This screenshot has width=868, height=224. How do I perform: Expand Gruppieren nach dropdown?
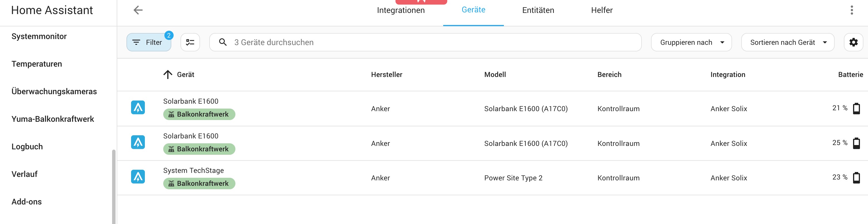point(691,42)
